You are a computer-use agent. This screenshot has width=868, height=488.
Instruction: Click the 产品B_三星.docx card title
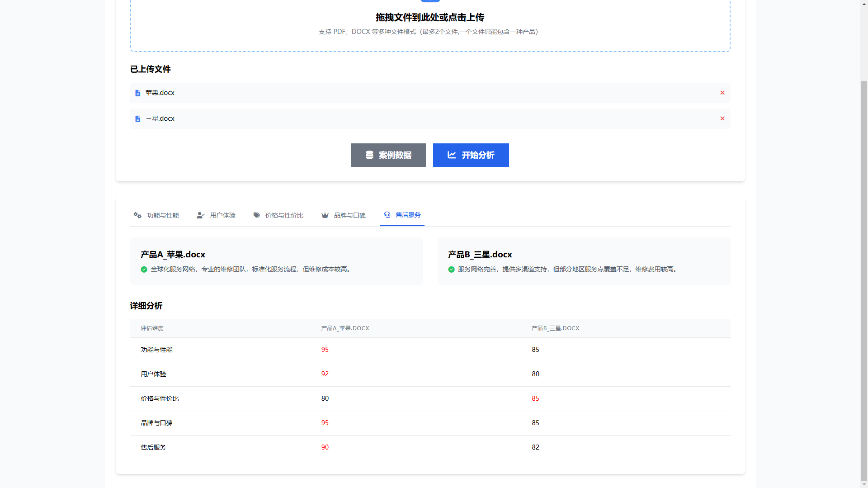[480, 255]
